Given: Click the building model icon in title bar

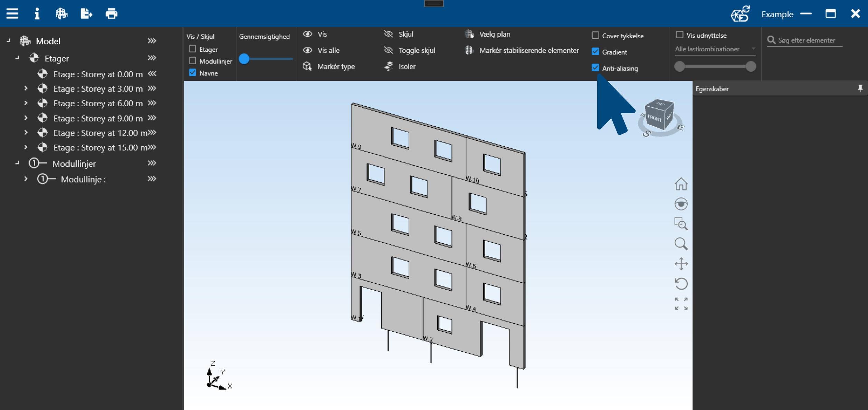Looking at the screenshot, I should point(61,14).
